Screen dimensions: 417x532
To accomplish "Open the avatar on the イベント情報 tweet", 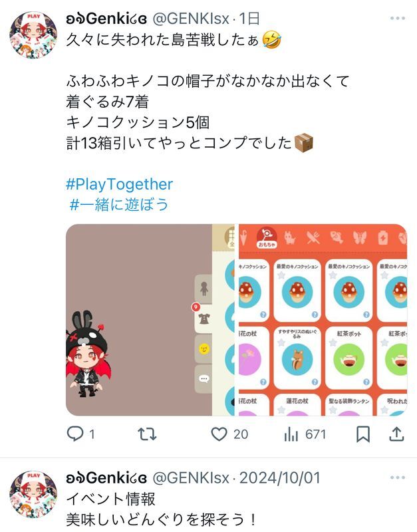I will pos(33,494).
